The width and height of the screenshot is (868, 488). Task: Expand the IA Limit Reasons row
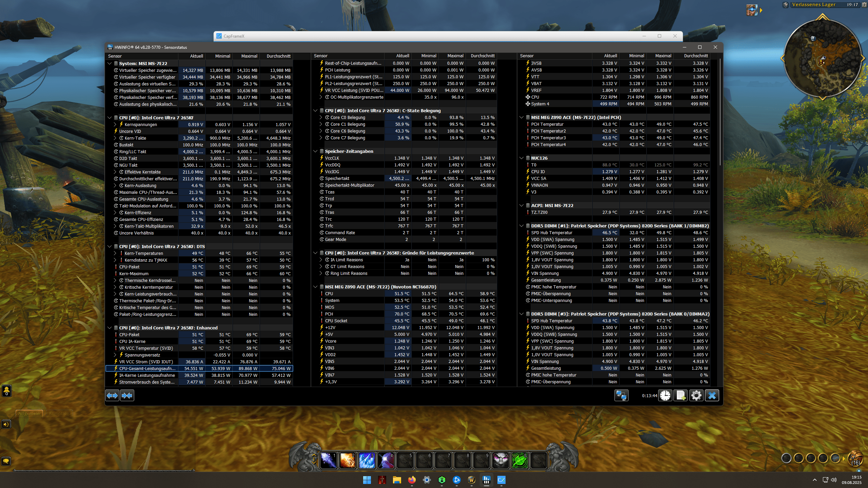pos(321,260)
